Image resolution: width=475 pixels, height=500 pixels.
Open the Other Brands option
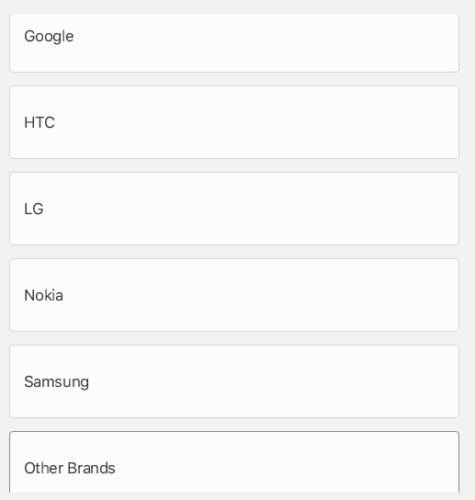coord(234,462)
